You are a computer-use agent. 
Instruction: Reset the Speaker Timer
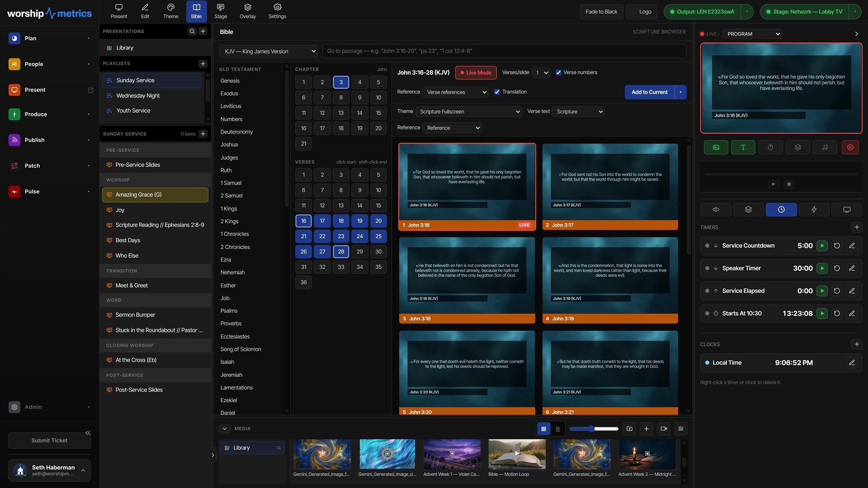837,268
